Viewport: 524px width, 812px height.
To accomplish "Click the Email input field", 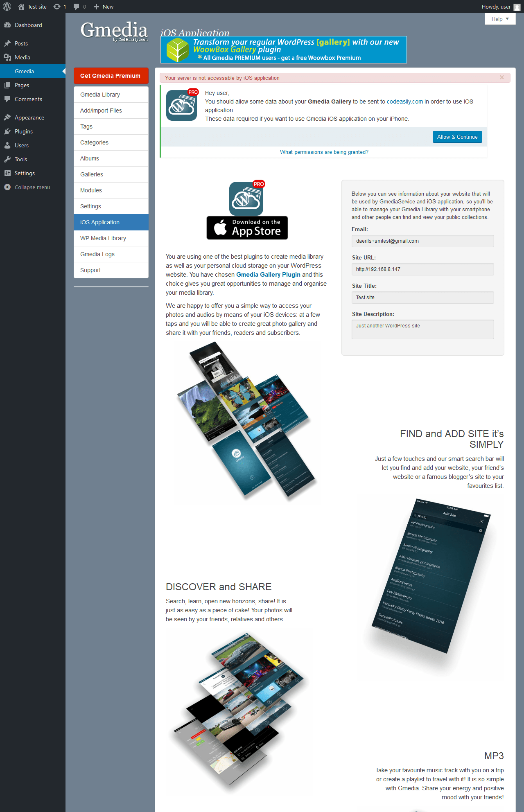I will (x=422, y=241).
